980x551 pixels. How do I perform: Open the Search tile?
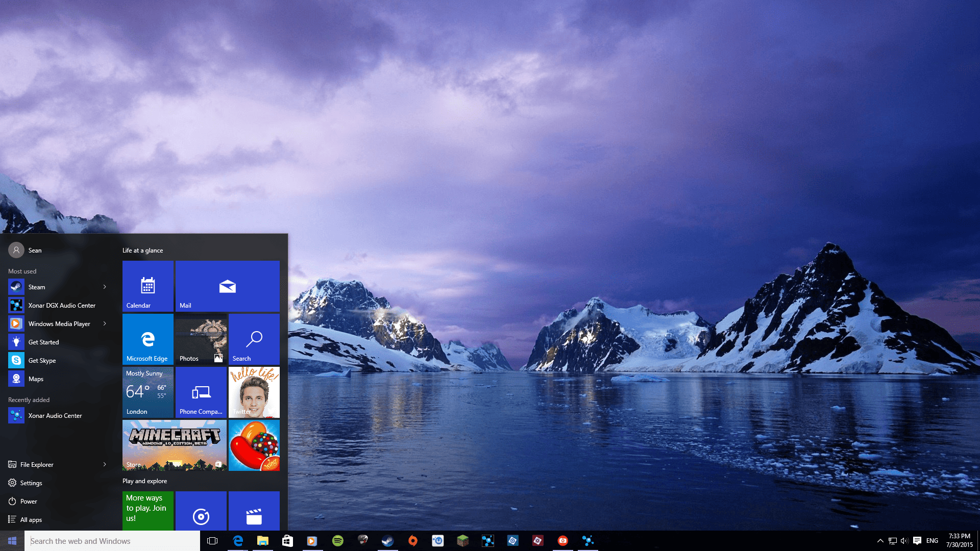coord(254,339)
